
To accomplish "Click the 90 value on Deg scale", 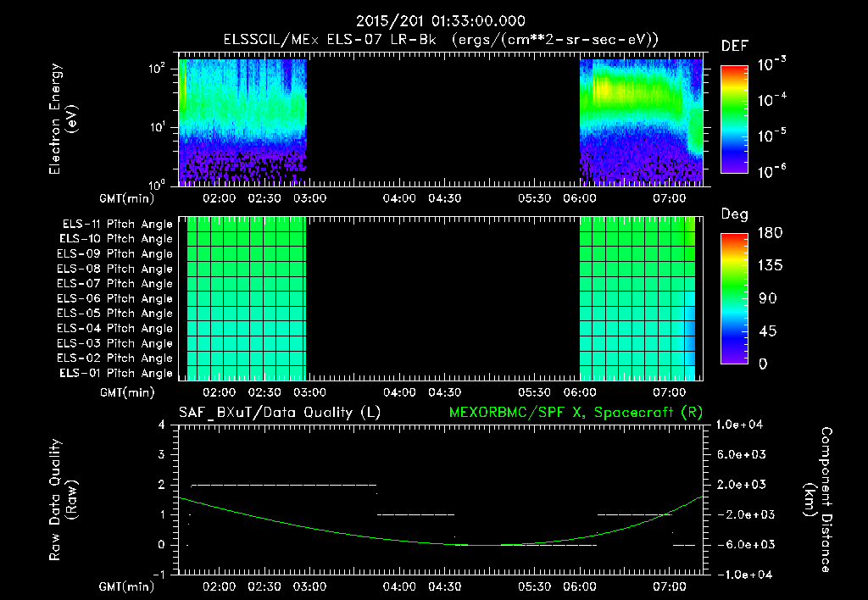I will [767, 299].
